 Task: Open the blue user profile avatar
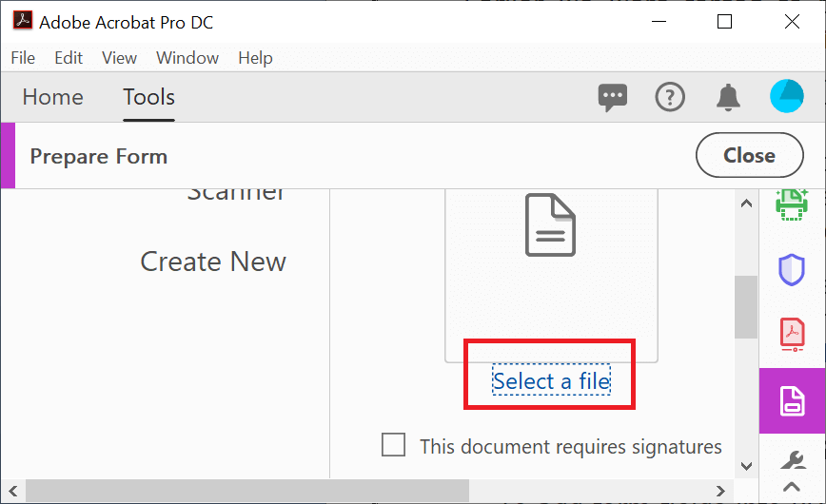(x=786, y=96)
